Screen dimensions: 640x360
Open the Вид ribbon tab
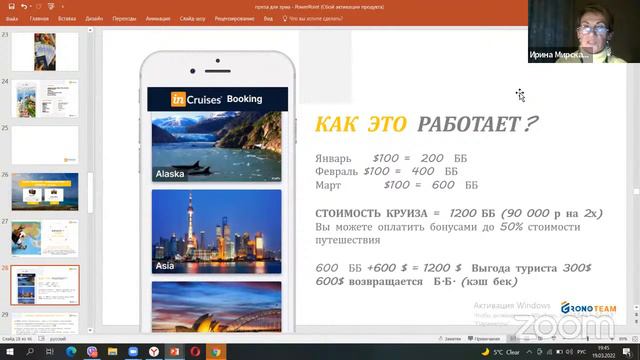[x=268, y=18]
